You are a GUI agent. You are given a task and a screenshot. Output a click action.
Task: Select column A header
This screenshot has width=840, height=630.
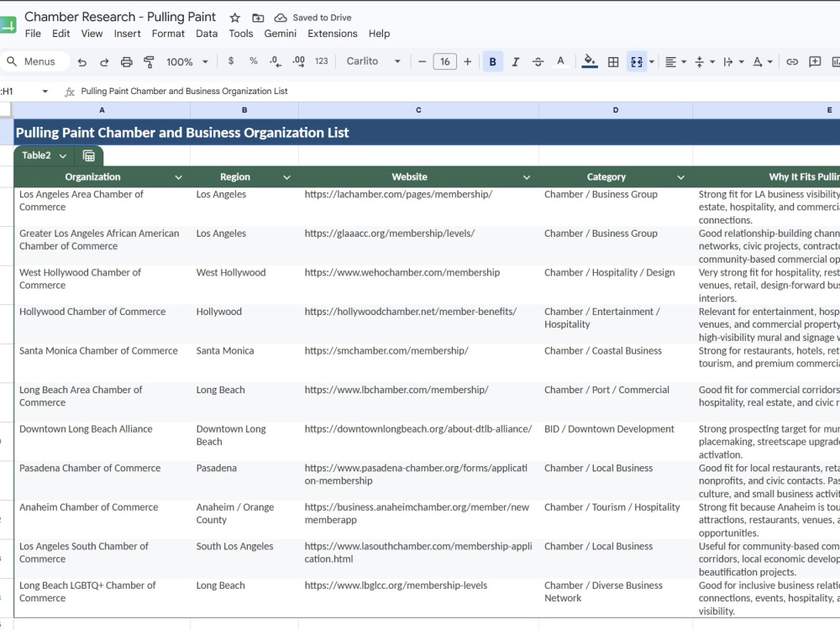[x=102, y=110]
